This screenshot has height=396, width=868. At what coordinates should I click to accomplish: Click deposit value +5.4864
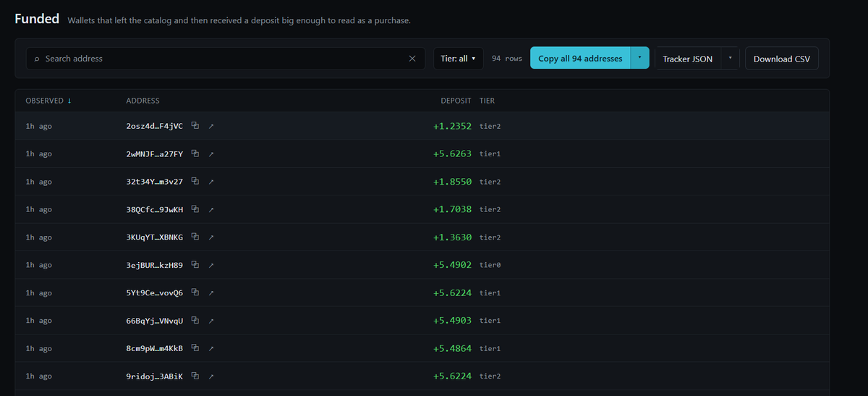[452, 348]
